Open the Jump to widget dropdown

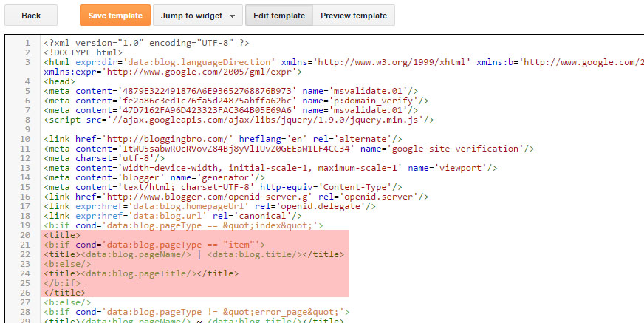click(x=198, y=16)
